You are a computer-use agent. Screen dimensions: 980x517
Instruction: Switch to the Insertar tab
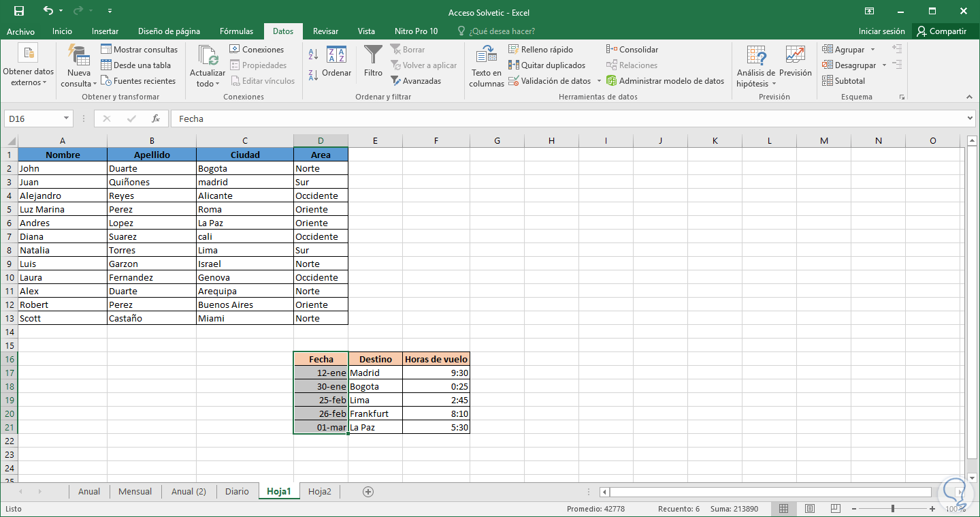click(x=105, y=31)
